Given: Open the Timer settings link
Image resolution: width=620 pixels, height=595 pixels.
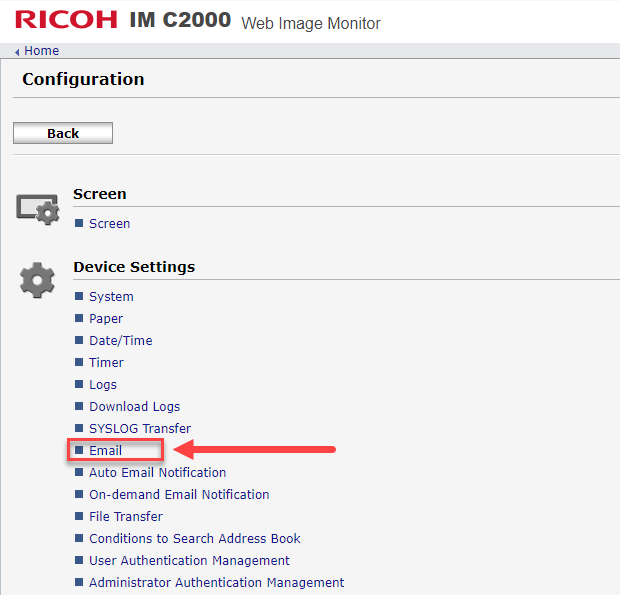Looking at the screenshot, I should tap(106, 363).
